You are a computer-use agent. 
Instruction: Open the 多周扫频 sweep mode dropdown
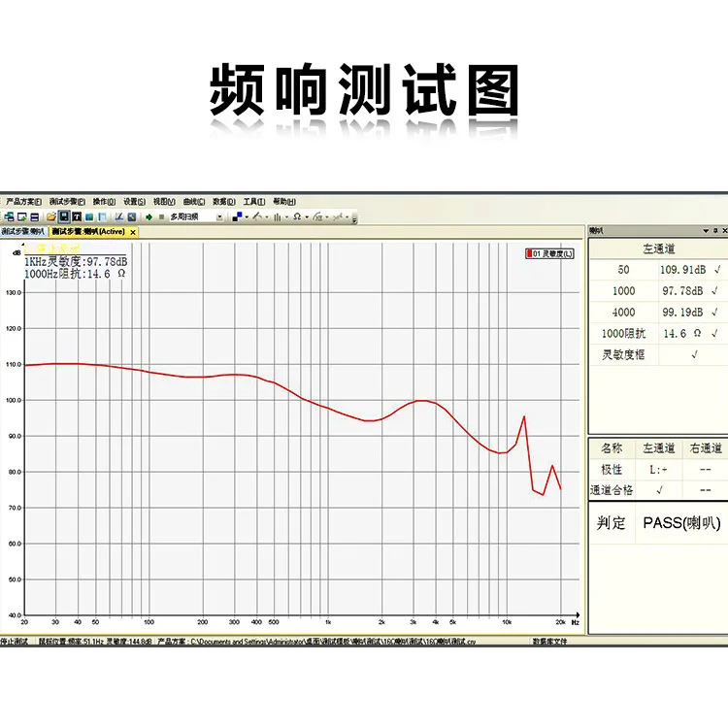click(x=219, y=217)
